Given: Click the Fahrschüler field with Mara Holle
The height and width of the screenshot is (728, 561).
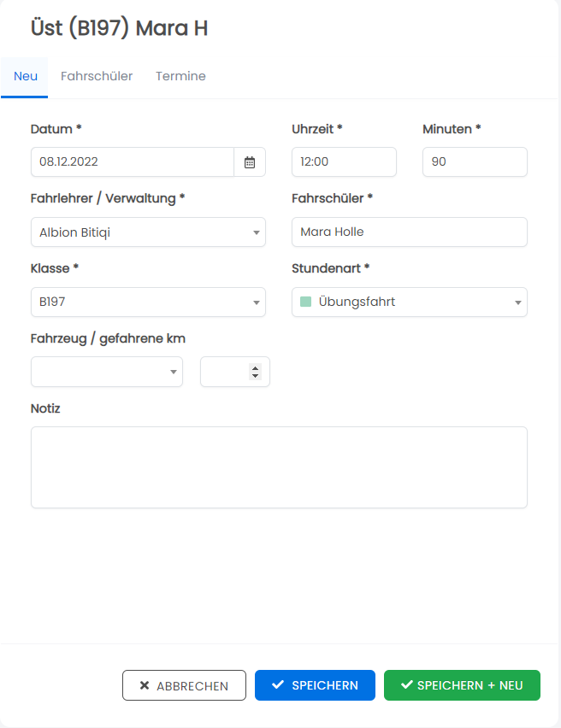Looking at the screenshot, I should [410, 232].
